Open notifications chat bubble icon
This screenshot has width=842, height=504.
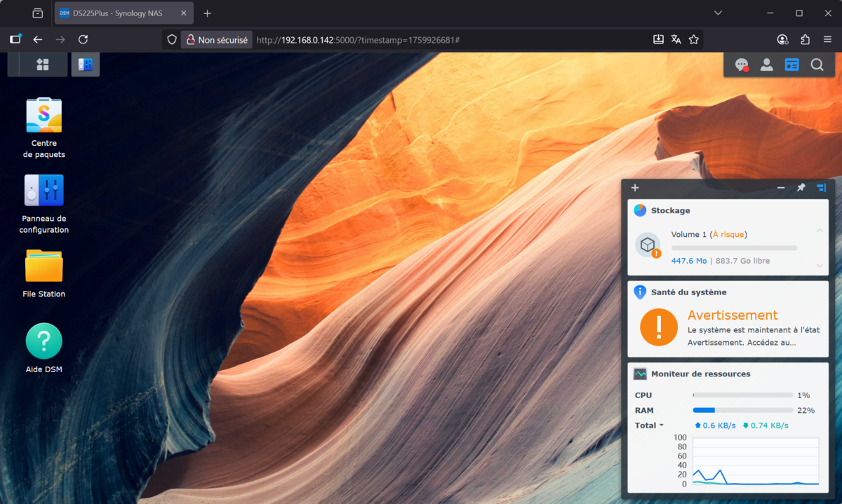click(x=741, y=64)
